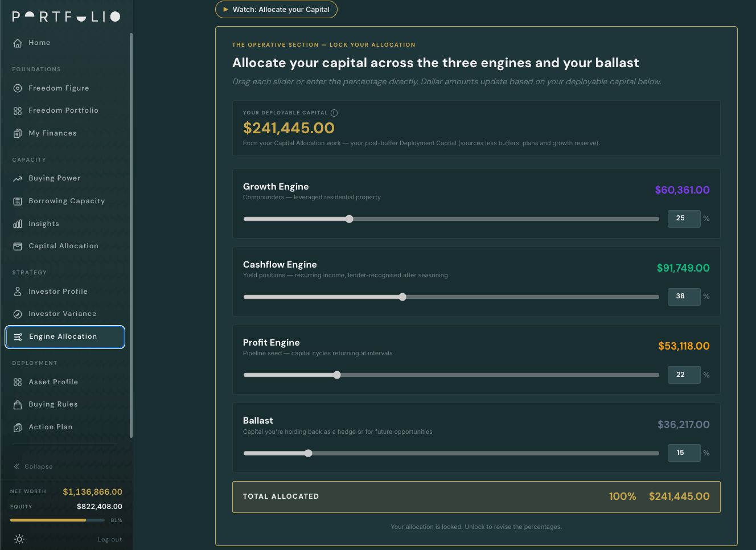Click the deployable capital info icon
This screenshot has width=756, height=550.
pyautogui.click(x=334, y=113)
